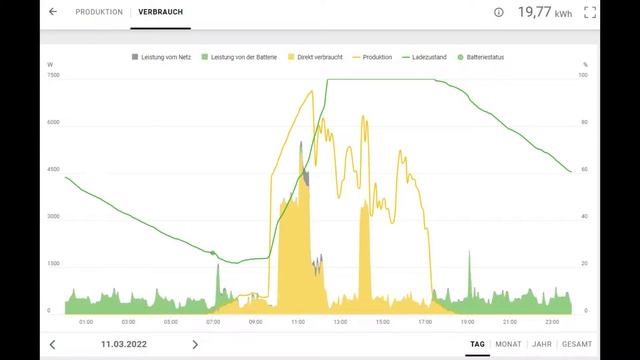Switch to the PRODUKTION tab
Screen dimensions: 640x360
pos(99,12)
